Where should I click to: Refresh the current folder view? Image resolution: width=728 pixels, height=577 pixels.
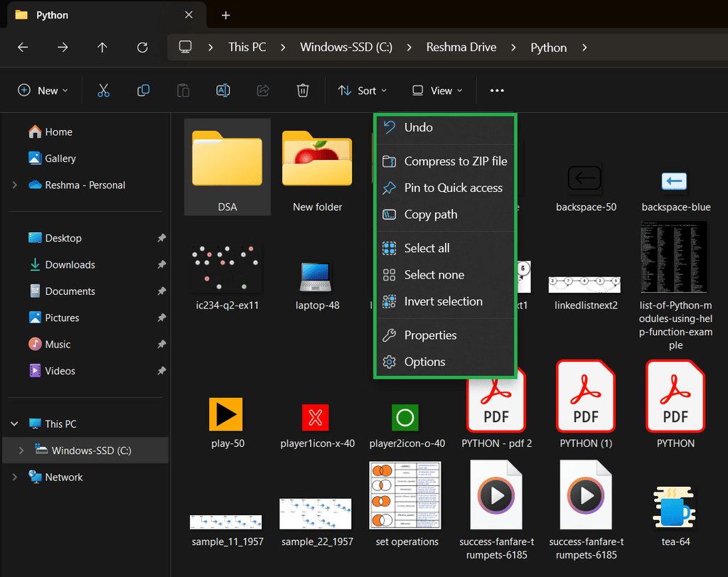[142, 48]
